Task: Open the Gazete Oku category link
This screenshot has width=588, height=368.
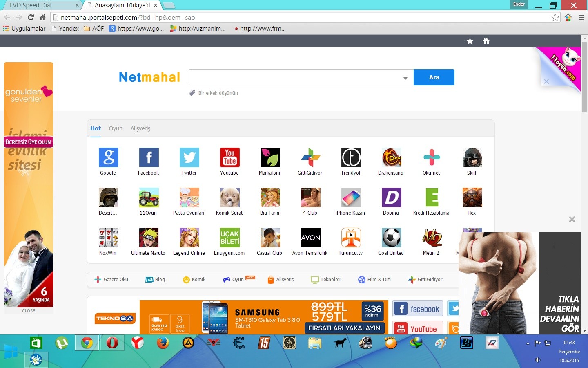Action: 111,280
